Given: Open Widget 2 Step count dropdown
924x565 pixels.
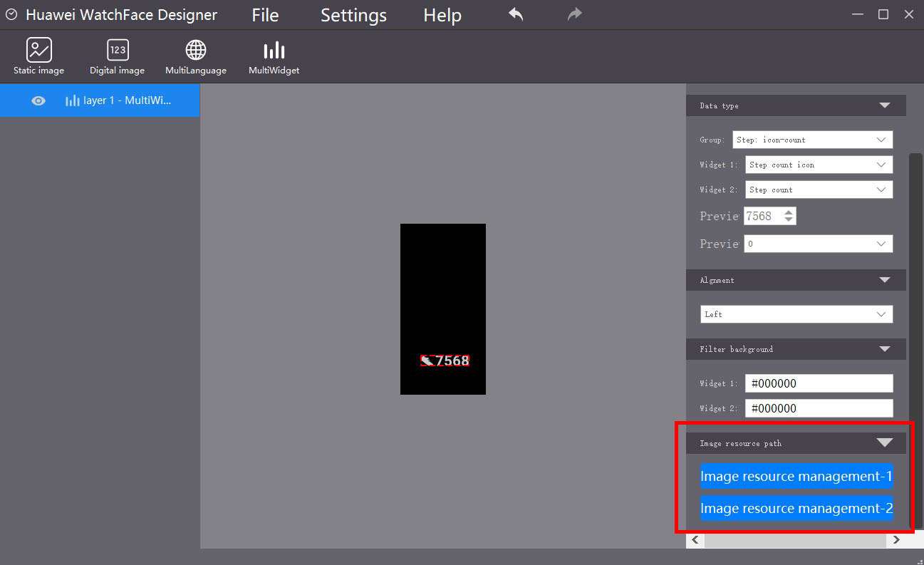Looking at the screenshot, I should click(x=819, y=190).
